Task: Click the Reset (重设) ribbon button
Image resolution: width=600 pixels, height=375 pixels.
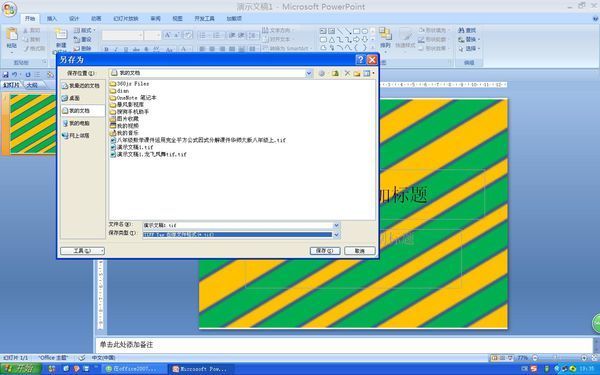Action: [83, 39]
